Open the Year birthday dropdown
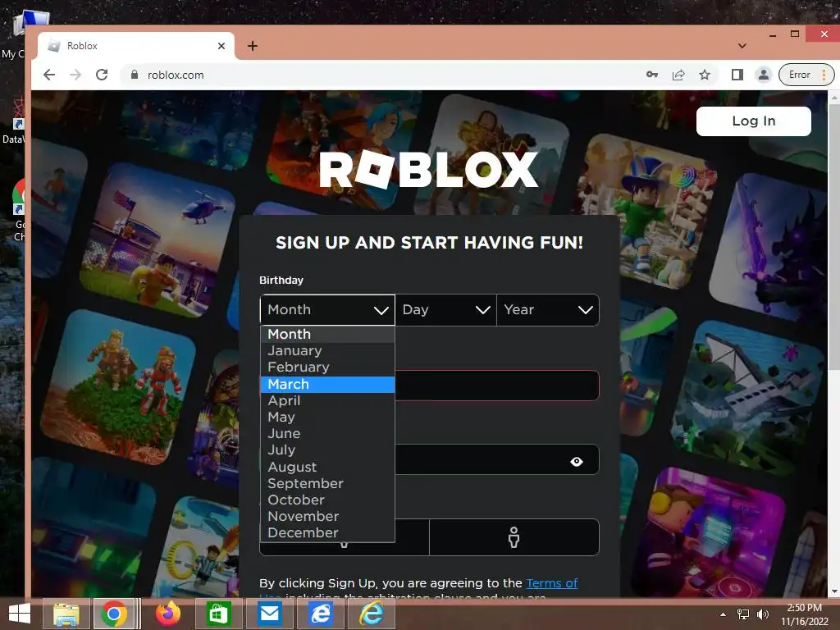This screenshot has width=840, height=630. coord(547,309)
